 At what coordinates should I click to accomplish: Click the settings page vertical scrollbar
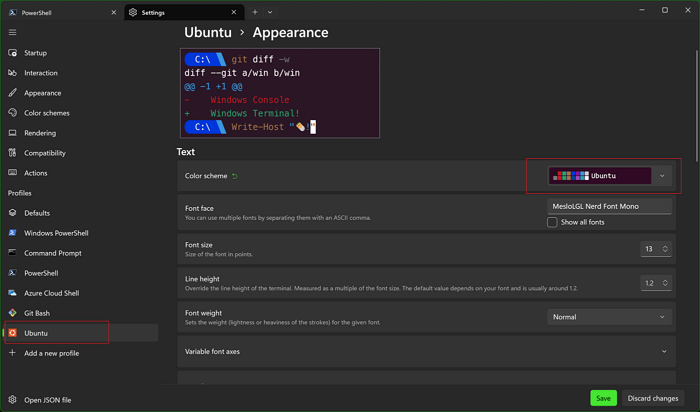click(x=696, y=106)
